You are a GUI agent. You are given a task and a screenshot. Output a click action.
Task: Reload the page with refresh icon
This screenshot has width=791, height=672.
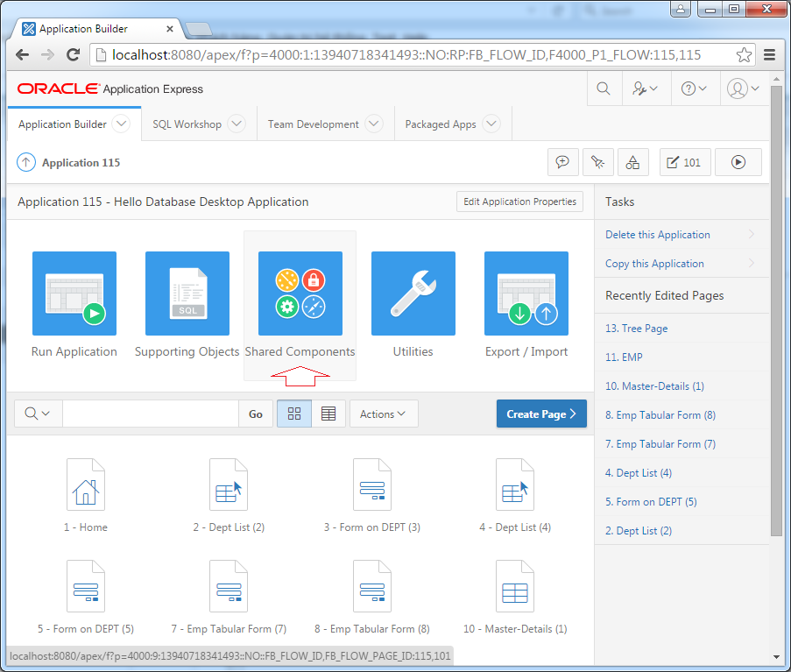coord(74,54)
